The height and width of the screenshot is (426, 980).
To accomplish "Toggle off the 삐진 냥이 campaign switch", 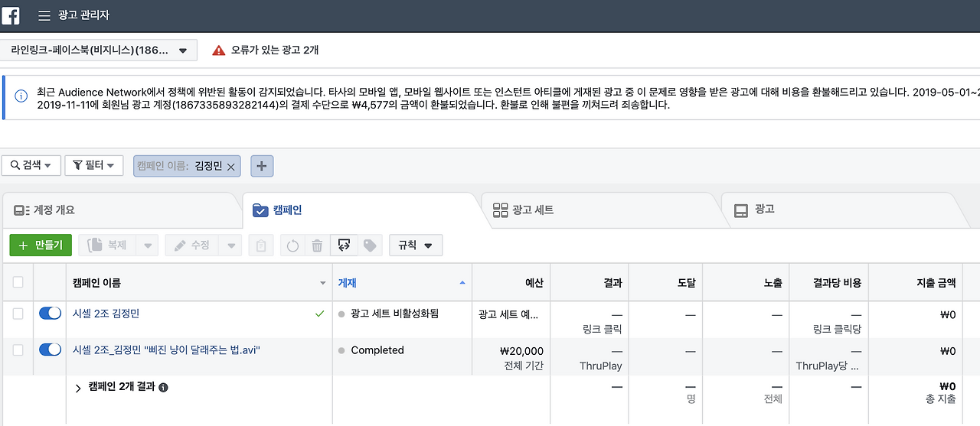I will pyautogui.click(x=50, y=350).
